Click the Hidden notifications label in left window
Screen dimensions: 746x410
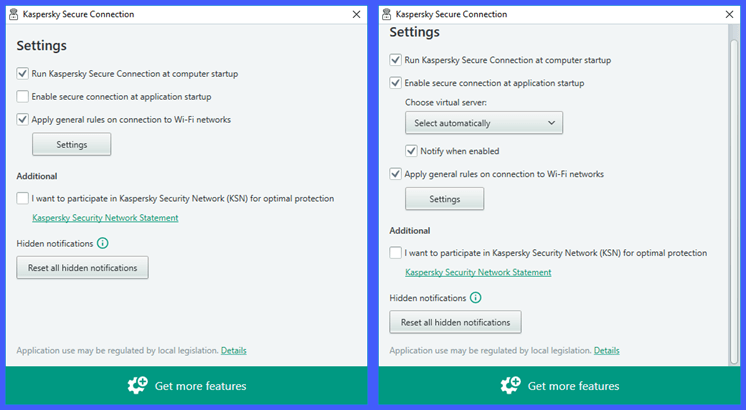[55, 244]
